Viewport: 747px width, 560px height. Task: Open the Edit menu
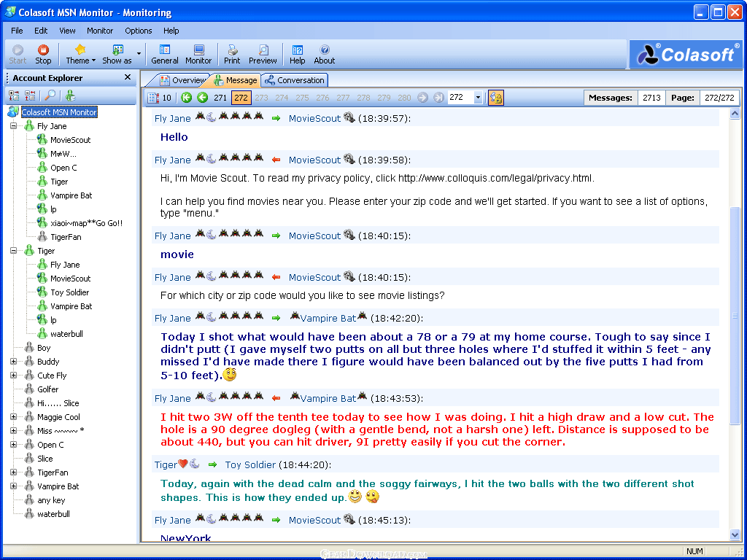41,31
